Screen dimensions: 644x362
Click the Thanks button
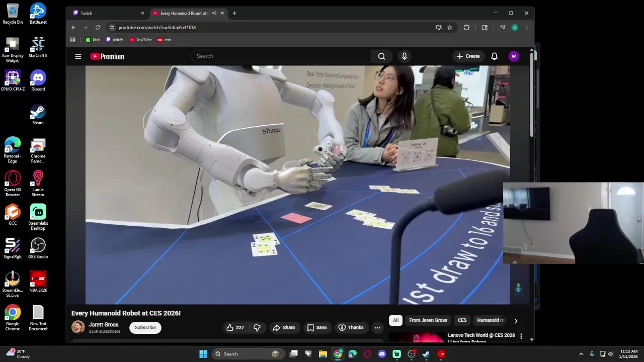click(351, 328)
